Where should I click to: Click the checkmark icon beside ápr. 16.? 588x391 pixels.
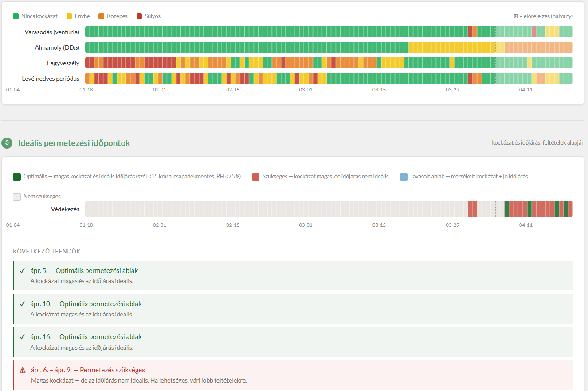pos(22,337)
